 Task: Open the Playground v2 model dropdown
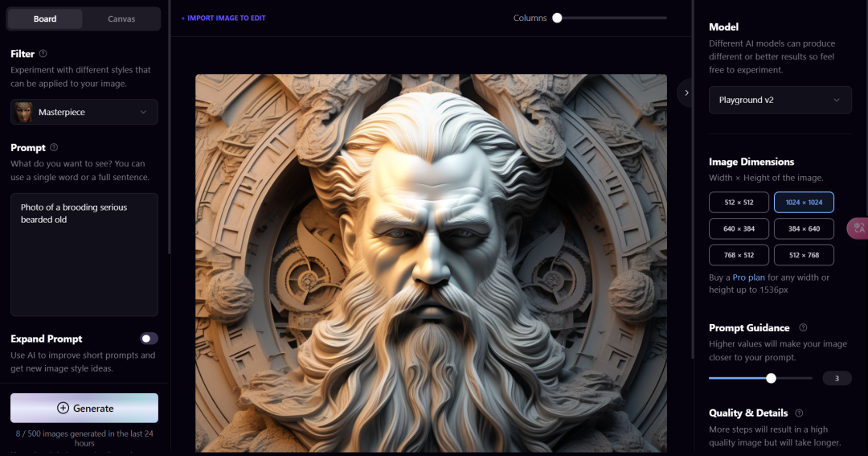point(780,100)
